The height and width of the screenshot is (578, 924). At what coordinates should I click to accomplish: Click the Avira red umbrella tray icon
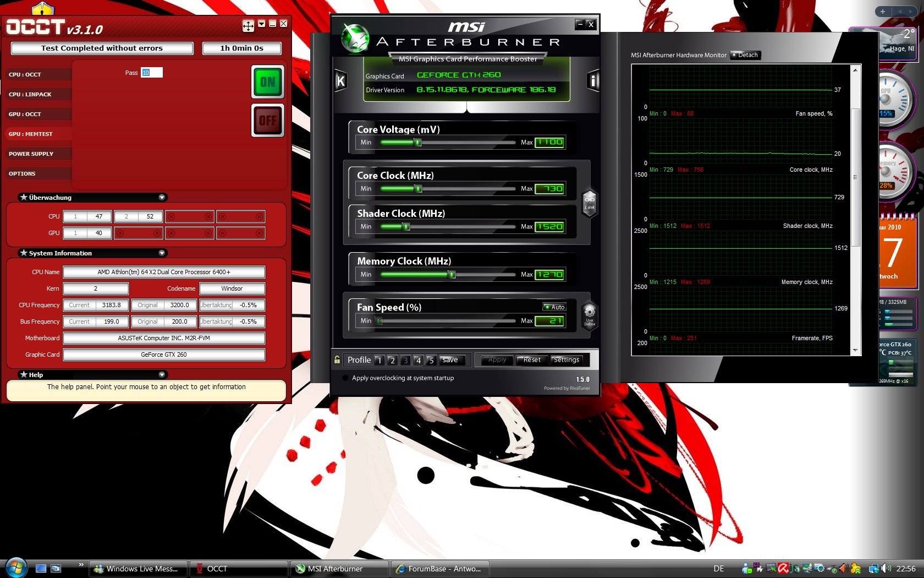[x=783, y=569]
